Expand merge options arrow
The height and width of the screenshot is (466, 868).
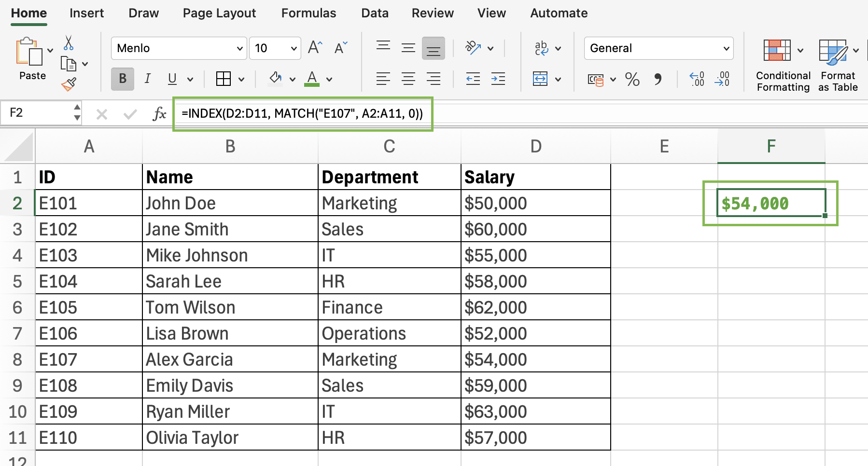558,79
